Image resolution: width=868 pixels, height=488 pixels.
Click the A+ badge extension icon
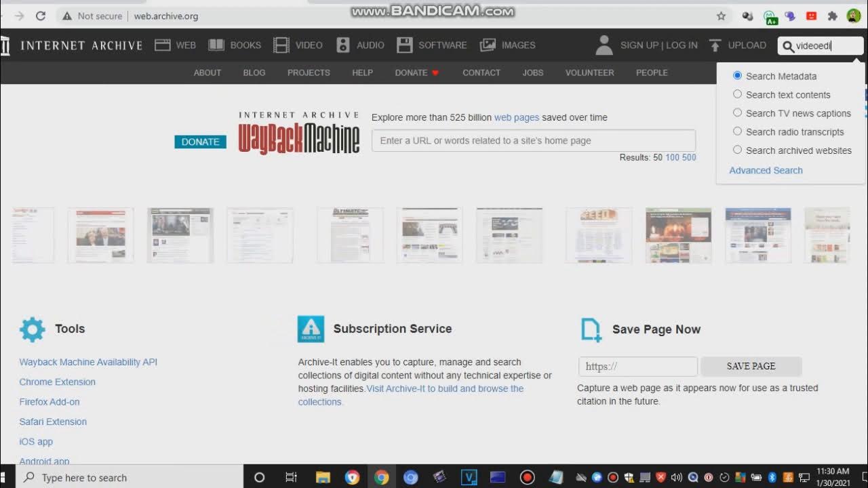(770, 17)
